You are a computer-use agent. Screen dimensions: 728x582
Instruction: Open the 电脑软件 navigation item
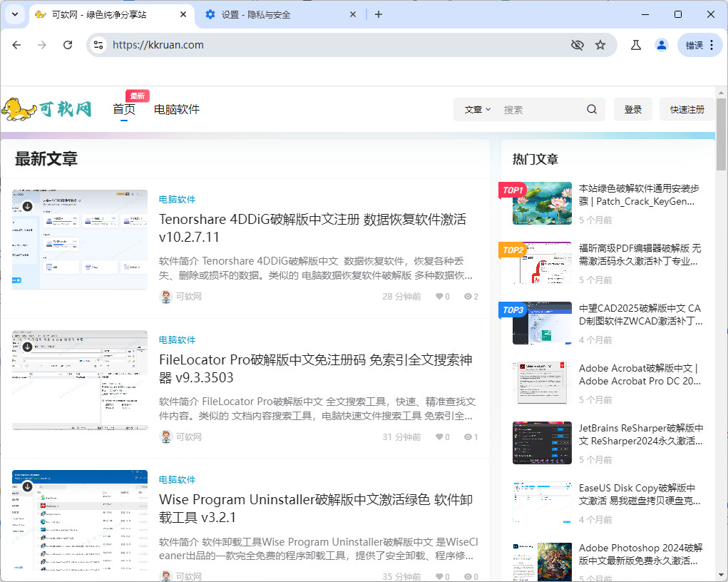[177, 110]
